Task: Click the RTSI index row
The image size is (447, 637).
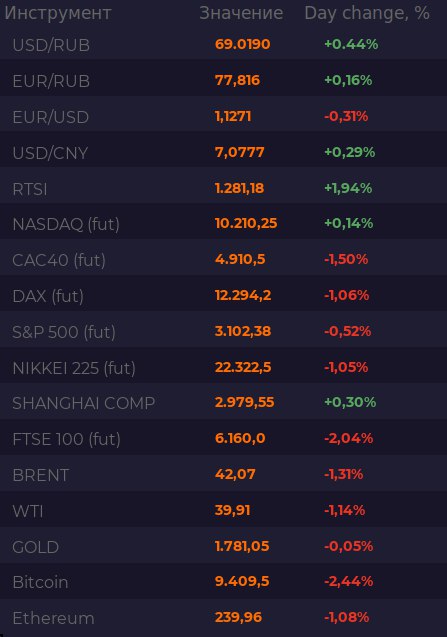Action: (x=224, y=188)
